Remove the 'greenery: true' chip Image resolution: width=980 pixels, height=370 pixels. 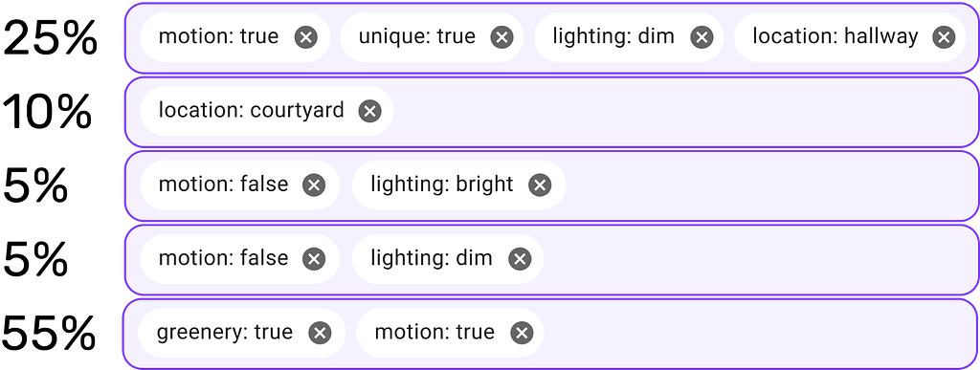[320, 333]
